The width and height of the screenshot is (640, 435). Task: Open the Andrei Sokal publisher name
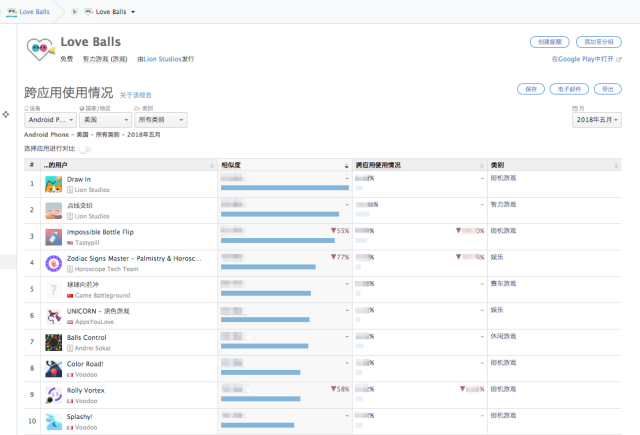pyautogui.click(x=92, y=348)
